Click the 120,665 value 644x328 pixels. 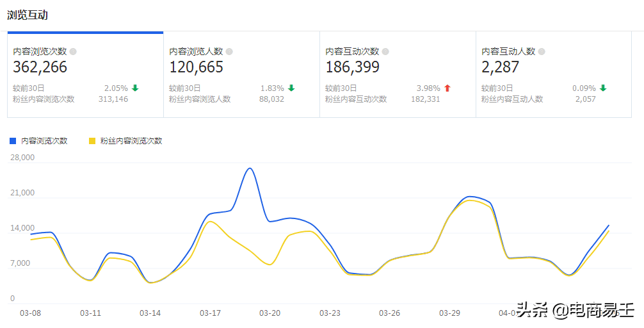tap(197, 67)
